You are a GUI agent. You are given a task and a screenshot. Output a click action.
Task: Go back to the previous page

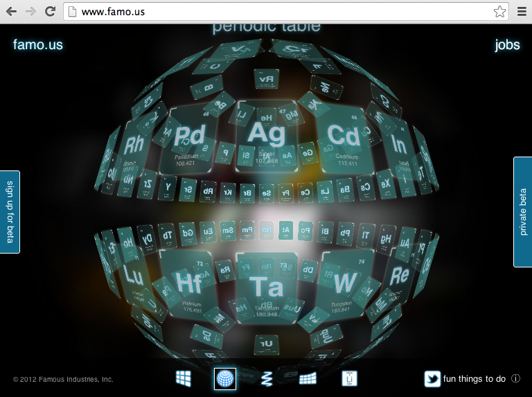(x=11, y=12)
